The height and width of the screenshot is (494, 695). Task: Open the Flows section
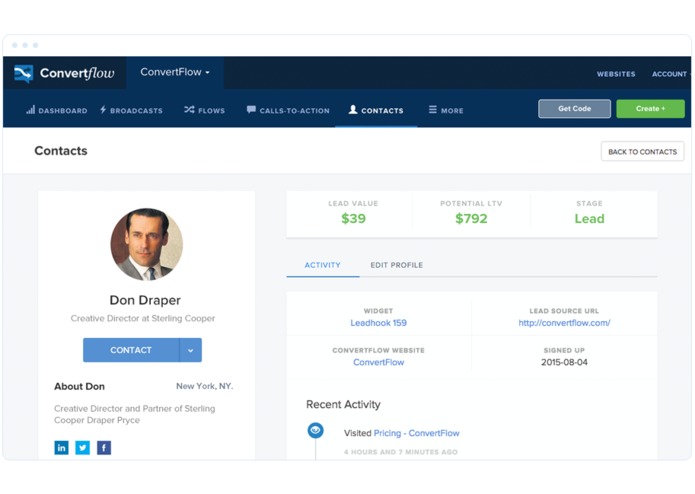coord(205,110)
